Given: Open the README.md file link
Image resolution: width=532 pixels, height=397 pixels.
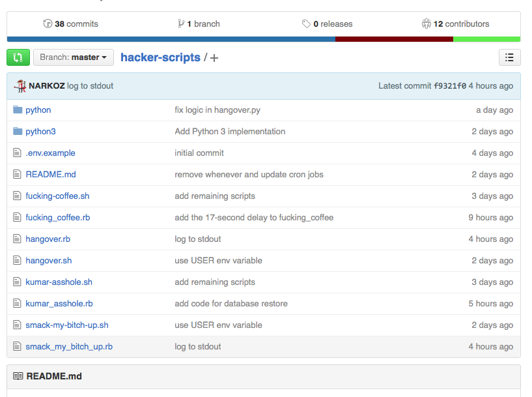Looking at the screenshot, I should click(51, 175).
